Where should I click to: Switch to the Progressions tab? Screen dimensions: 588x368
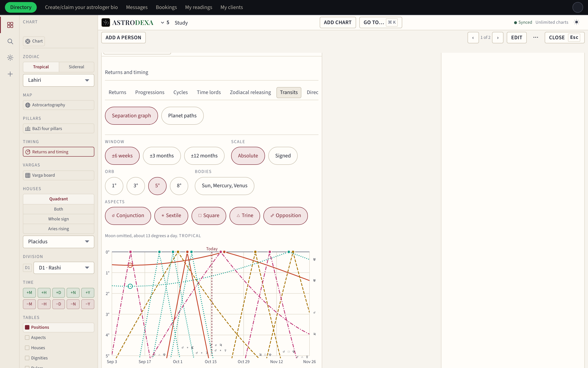pos(150,92)
